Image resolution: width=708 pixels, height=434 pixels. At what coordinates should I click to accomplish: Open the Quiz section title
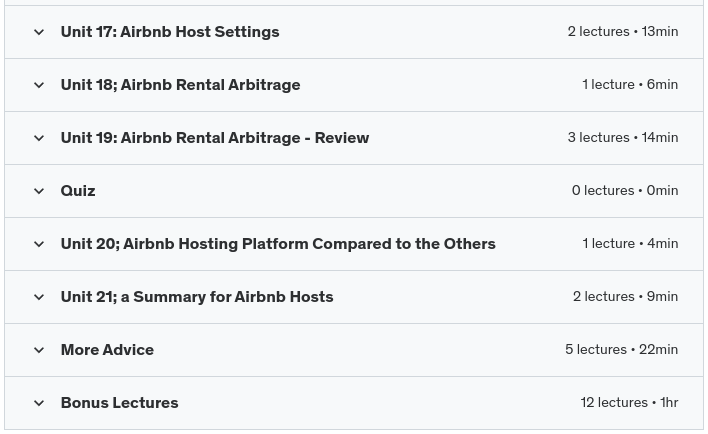(x=78, y=191)
